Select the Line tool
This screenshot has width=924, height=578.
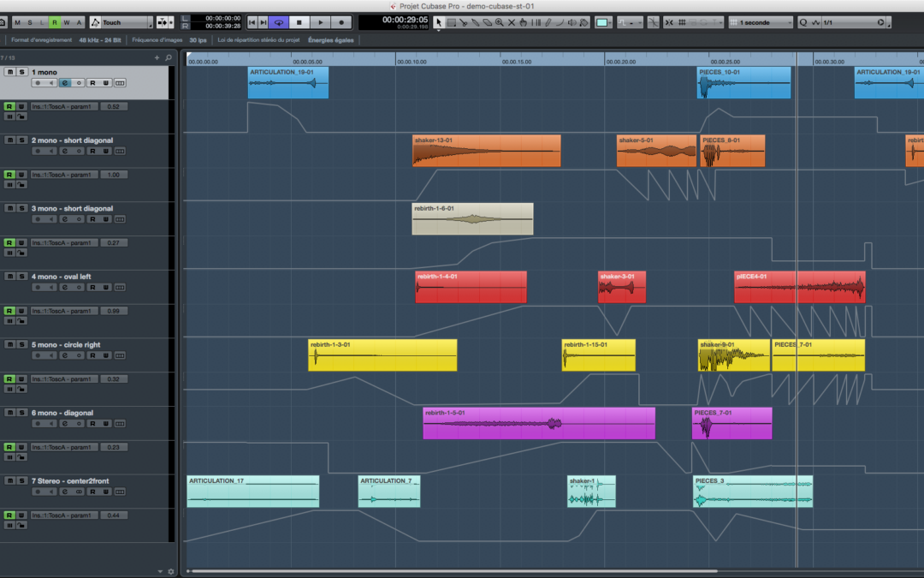560,22
